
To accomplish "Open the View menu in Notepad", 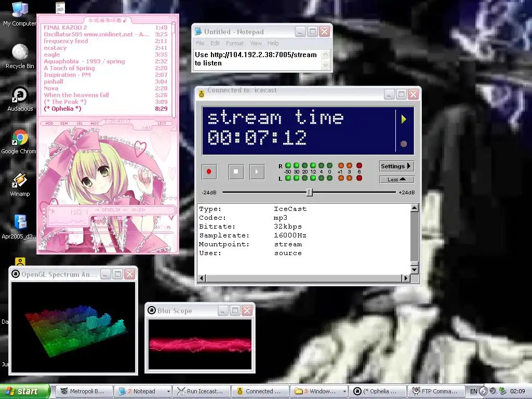I will [x=256, y=43].
